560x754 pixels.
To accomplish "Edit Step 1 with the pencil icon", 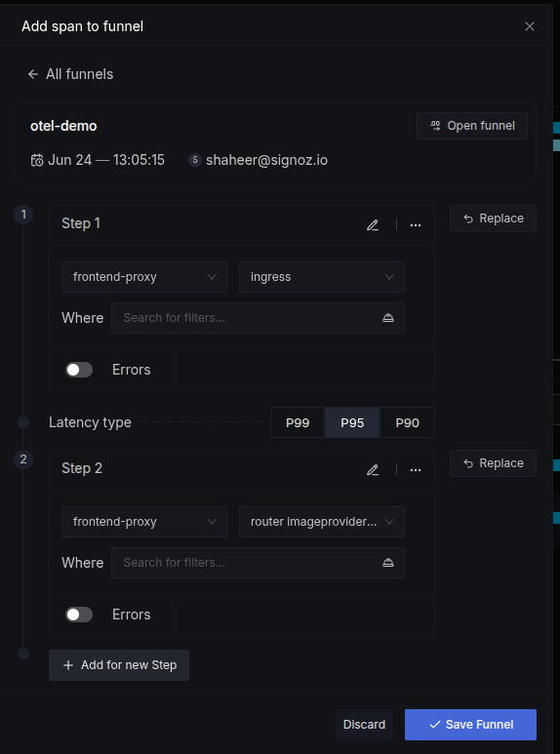I will click(373, 224).
